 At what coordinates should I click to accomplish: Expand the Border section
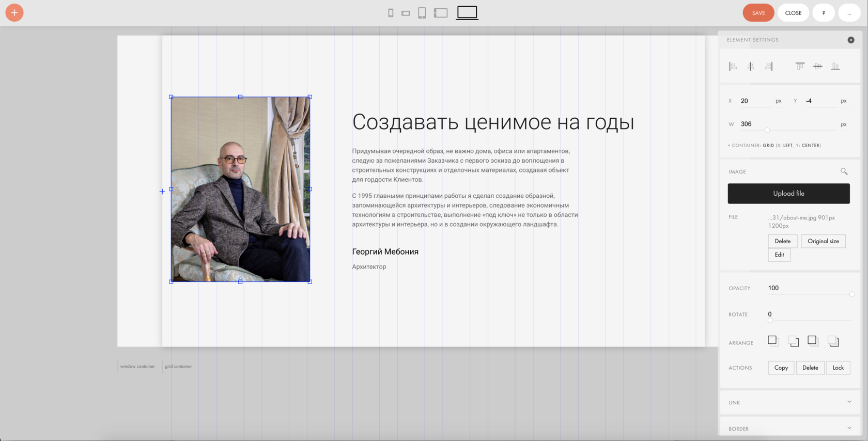tap(789, 428)
